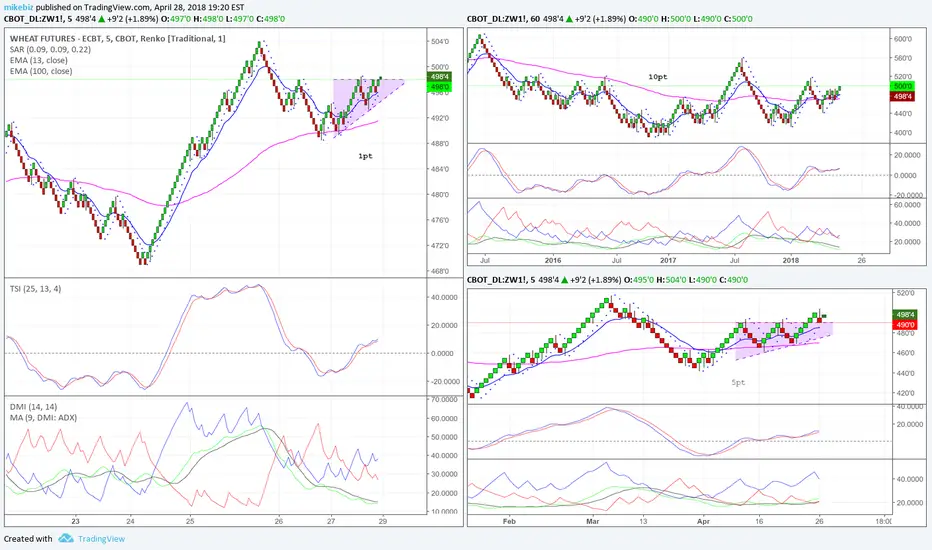Screen dimensions: 932x550
Task: Click the '2018' label on the time axis
Action: tap(791, 260)
